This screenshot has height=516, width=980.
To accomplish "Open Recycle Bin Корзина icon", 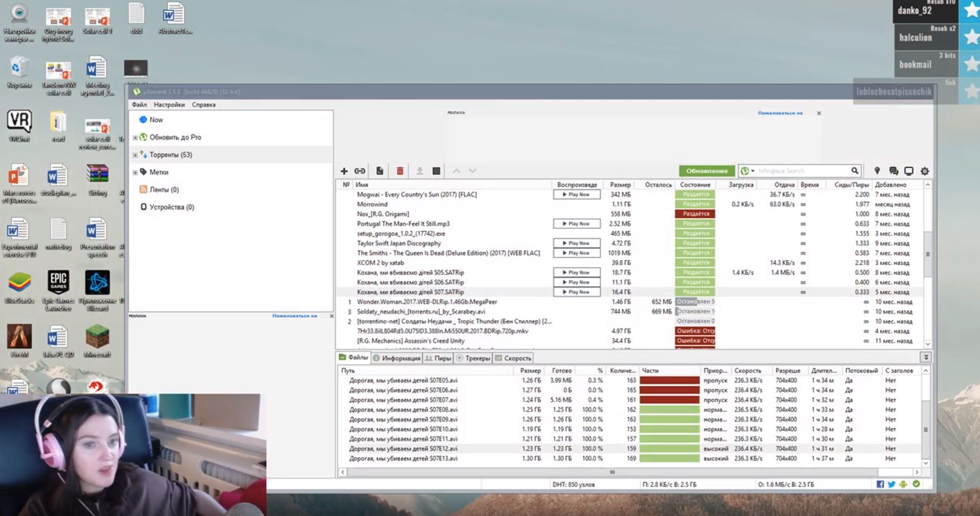I will [x=19, y=72].
